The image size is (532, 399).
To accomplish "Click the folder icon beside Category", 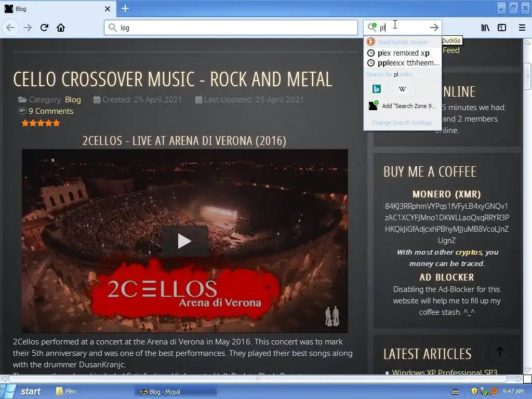I will coord(22,100).
